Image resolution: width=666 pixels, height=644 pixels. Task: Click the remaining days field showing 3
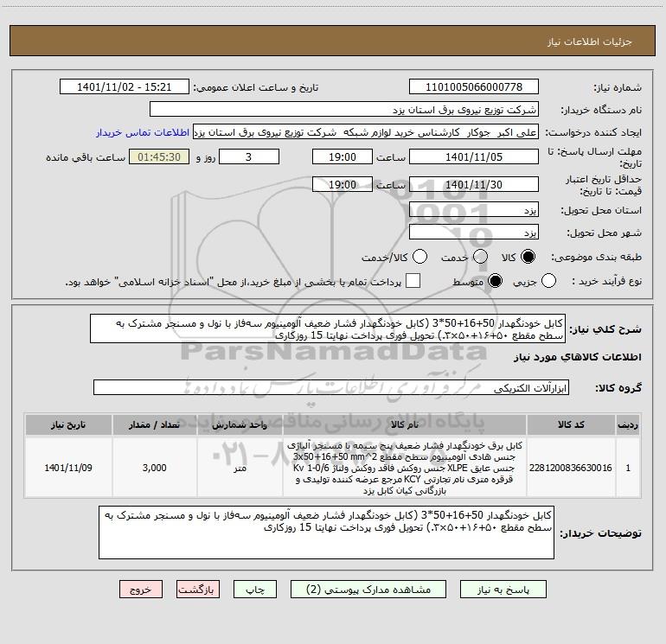pyautogui.click(x=249, y=157)
